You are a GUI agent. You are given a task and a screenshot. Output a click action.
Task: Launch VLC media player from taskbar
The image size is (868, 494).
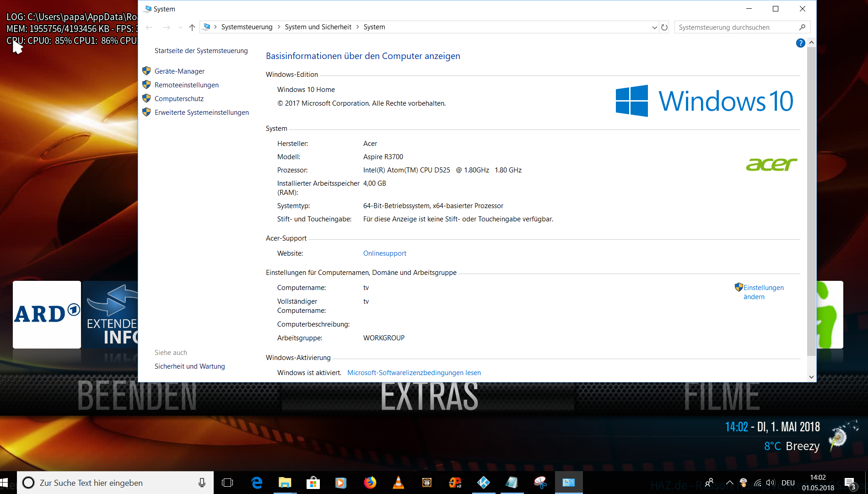[399, 483]
